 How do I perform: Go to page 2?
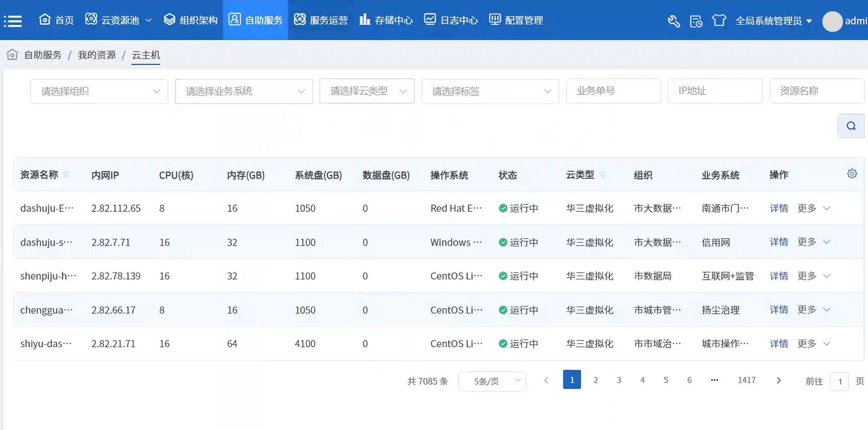596,380
